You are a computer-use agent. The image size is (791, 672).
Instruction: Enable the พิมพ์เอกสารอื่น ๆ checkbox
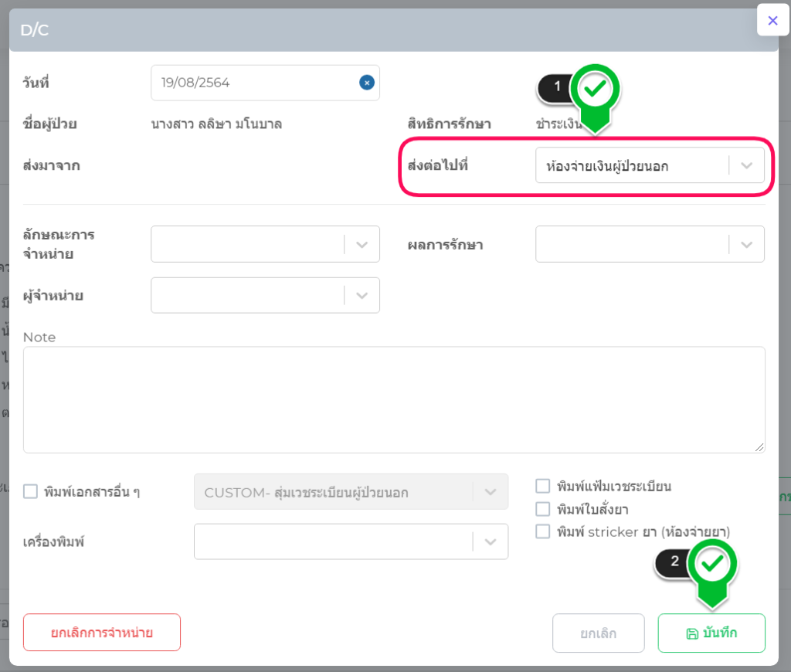coord(31,491)
